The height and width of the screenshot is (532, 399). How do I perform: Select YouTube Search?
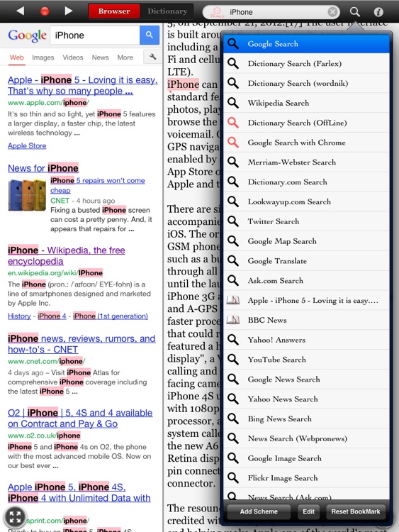click(x=306, y=360)
